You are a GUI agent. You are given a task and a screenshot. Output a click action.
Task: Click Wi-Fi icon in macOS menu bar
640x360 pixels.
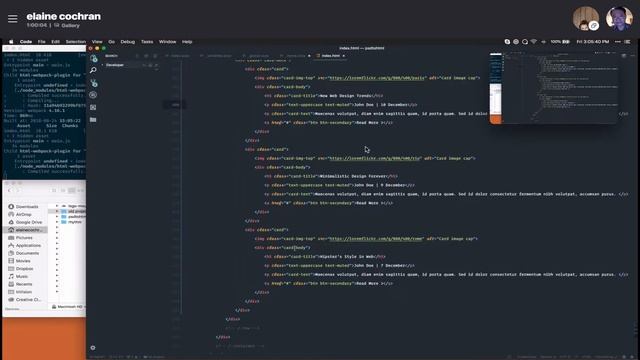[x=533, y=42]
